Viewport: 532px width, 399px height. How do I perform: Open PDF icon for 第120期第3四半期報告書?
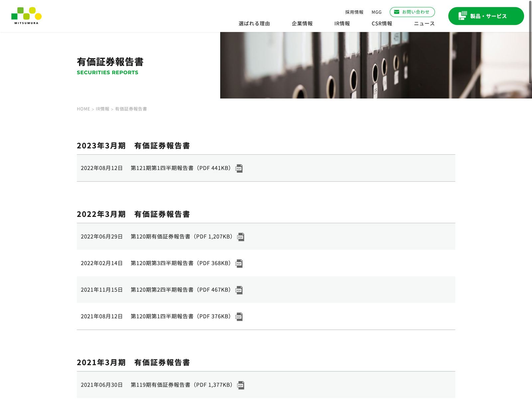[x=239, y=264]
